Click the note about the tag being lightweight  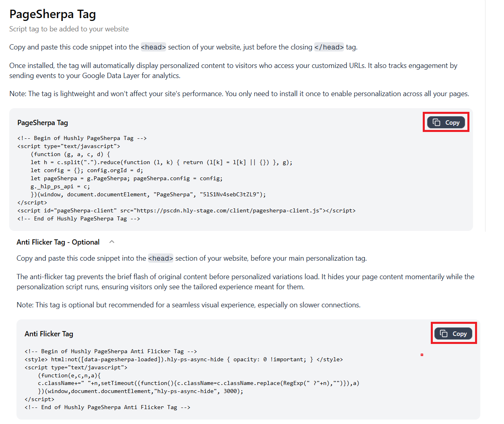(x=239, y=94)
